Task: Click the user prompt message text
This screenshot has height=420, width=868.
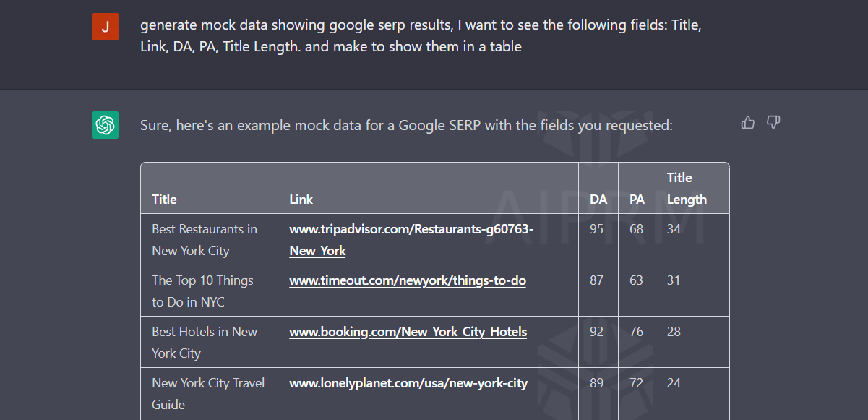Action: tap(421, 35)
